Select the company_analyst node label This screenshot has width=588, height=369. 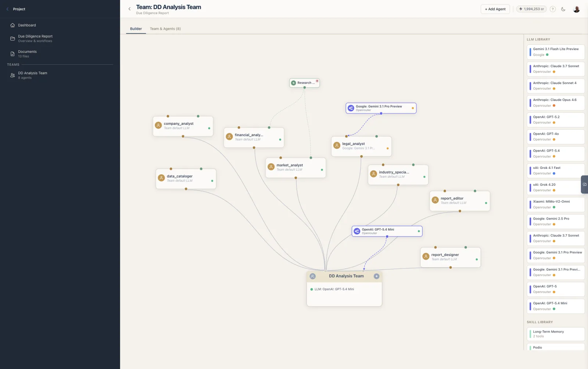pos(179,124)
